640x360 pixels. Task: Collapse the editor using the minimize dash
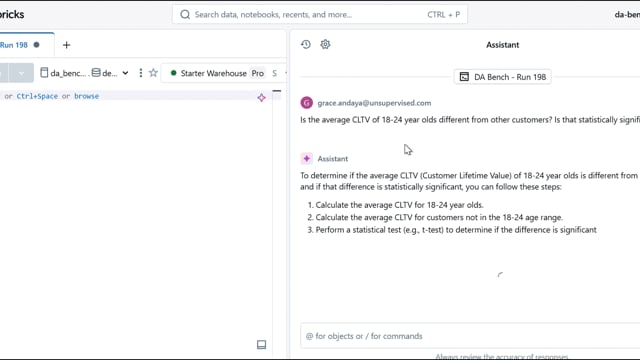(x=277, y=91)
